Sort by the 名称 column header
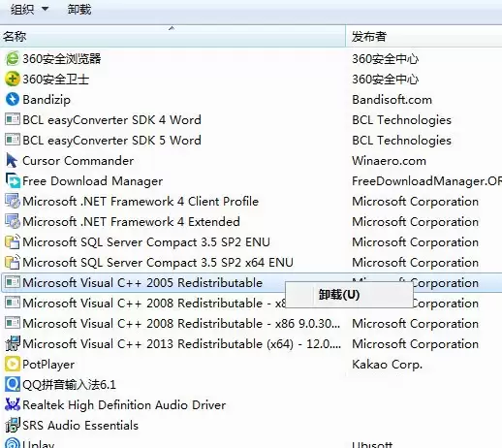The height and width of the screenshot is (448, 502). (173, 36)
